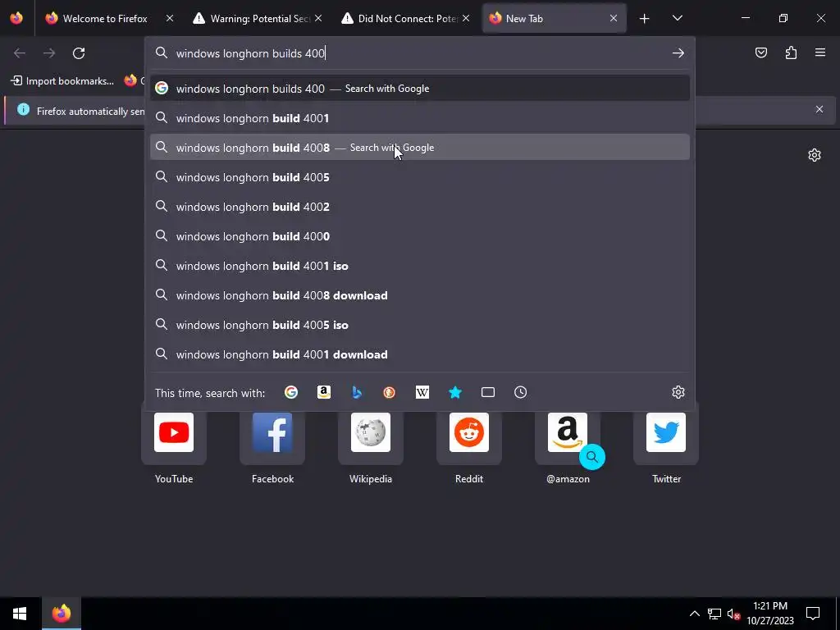The image size is (840, 630).
Task: Open the Firefox application hamburger menu
Action: pos(820,52)
